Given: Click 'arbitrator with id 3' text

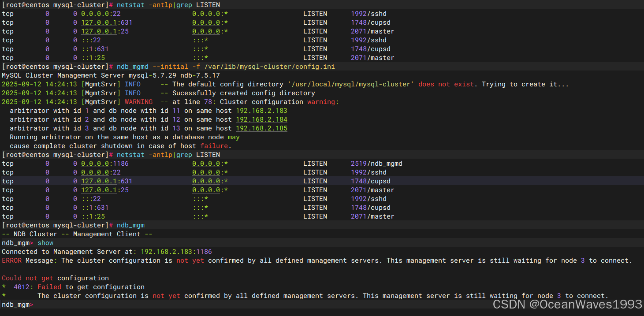Looking at the screenshot, I should tap(49, 128).
